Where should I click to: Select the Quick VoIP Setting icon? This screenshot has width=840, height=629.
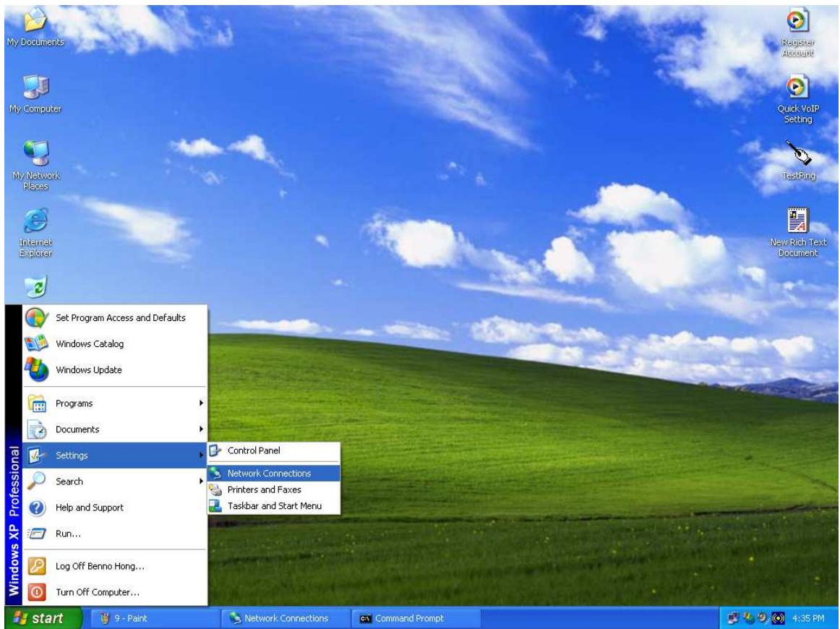pos(797,99)
